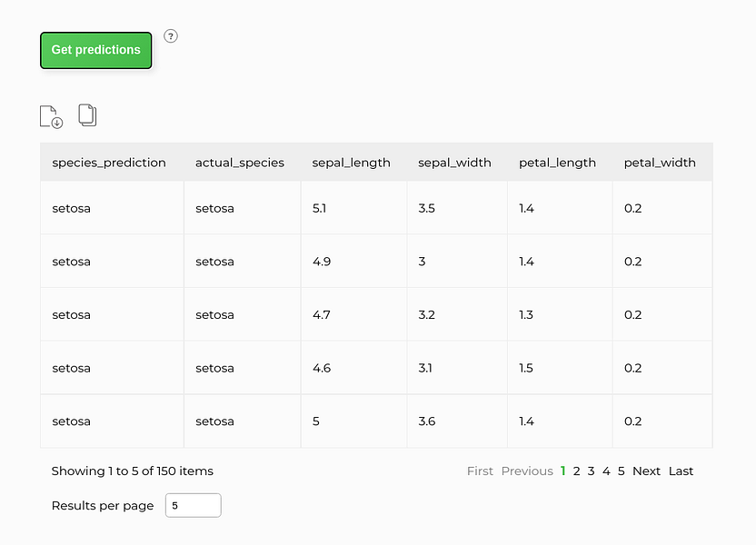
Task: Copy the table using the copy icon
Action: click(87, 115)
